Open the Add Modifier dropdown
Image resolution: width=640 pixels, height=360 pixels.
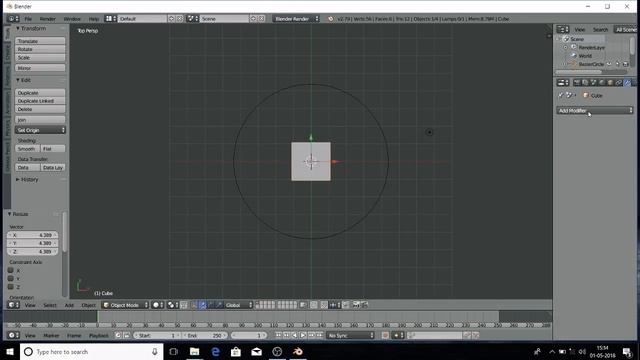(x=595, y=110)
